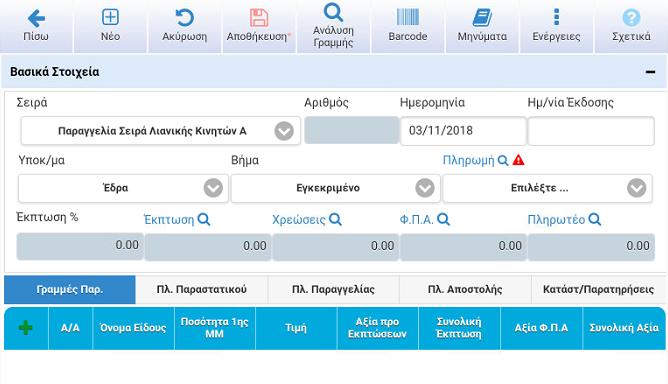Click the Συνολική Έκπτωση column header
Screen dimensions: 668x384
coord(459,328)
